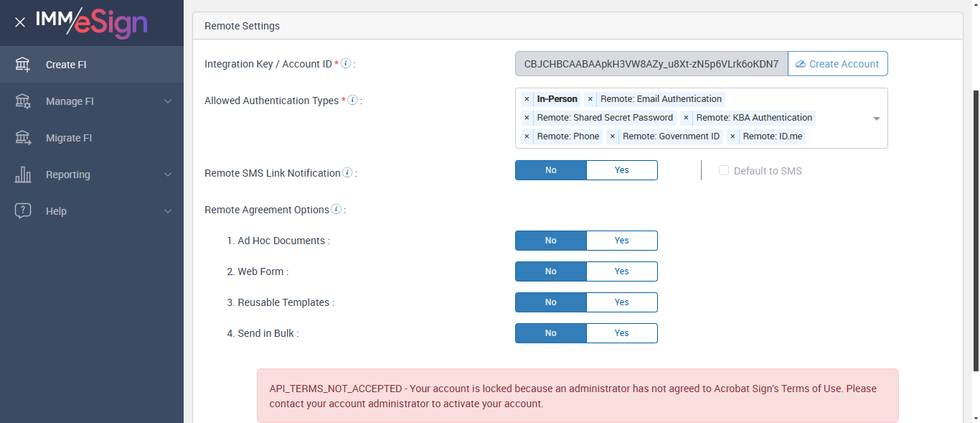Click the Create Account button
Viewport: 980px width, 423px height.
click(x=837, y=64)
